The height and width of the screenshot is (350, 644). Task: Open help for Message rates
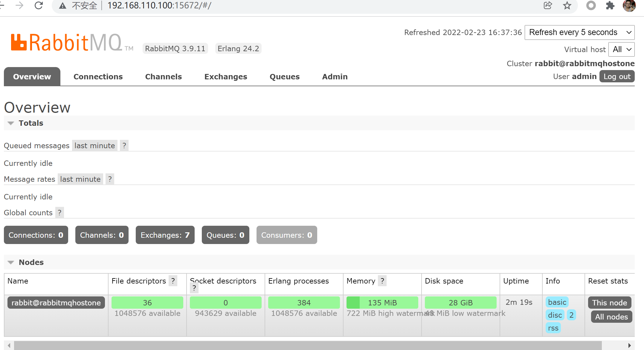pyautogui.click(x=110, y=179)
